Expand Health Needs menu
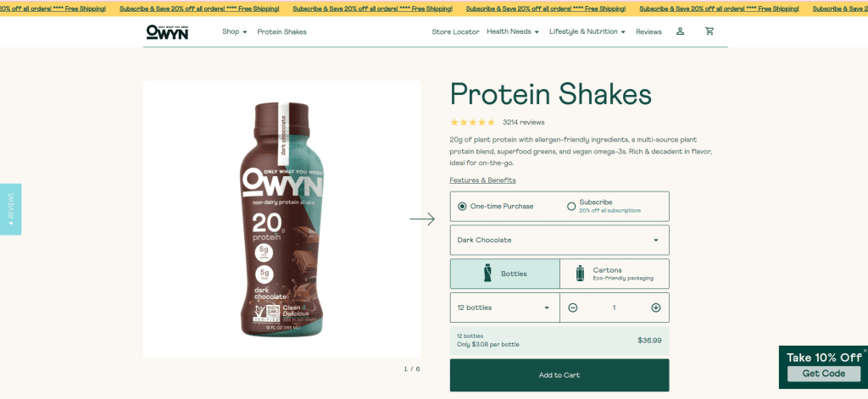The image size is (868, 399). [513, 31]
